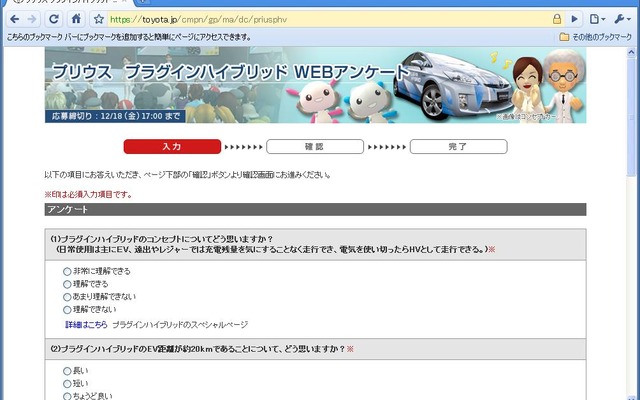Screen dimensions: 640x400
Task: Go to the home page icon
Action: pyautogui.click(x=76, y=19)
